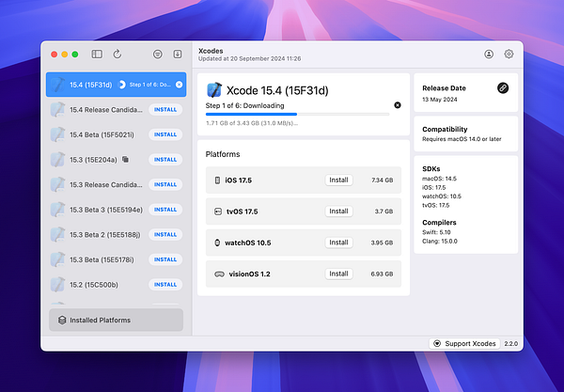This screenshot has height=392, width=564.
Task: Click Xcode icon of 15.3 Beta 3
Action: pos(57,210)
